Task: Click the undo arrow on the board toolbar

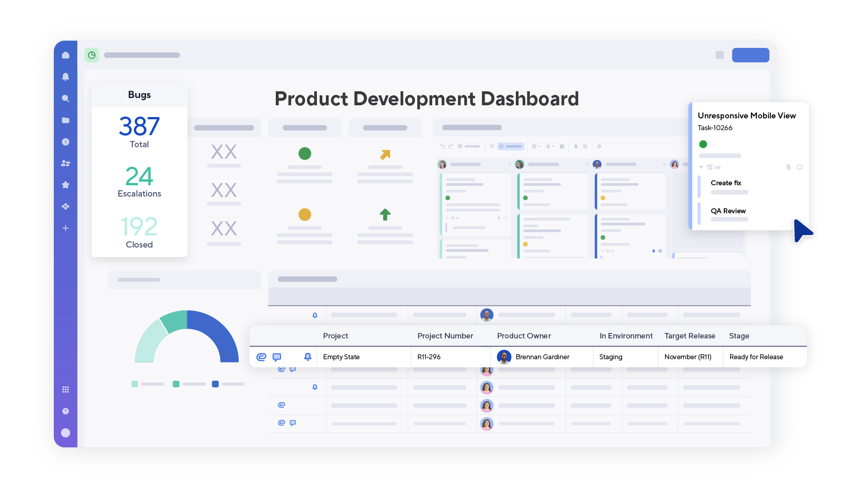Action: [443, 146]
